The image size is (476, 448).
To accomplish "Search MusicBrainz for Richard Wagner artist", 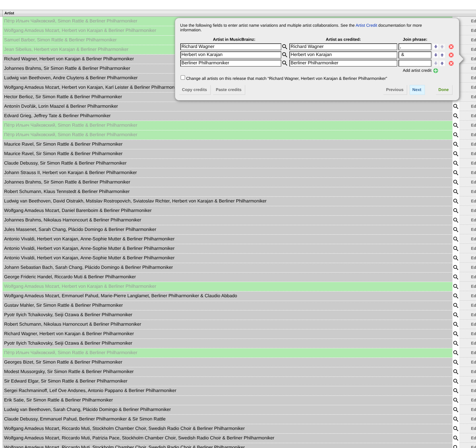I will pos(285,47).
